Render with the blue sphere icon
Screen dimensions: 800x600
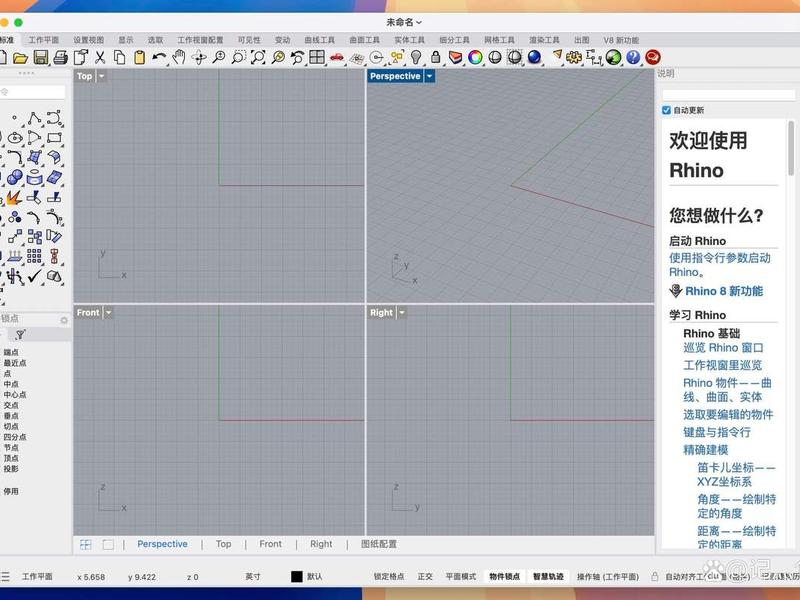(x=534, y=57)
